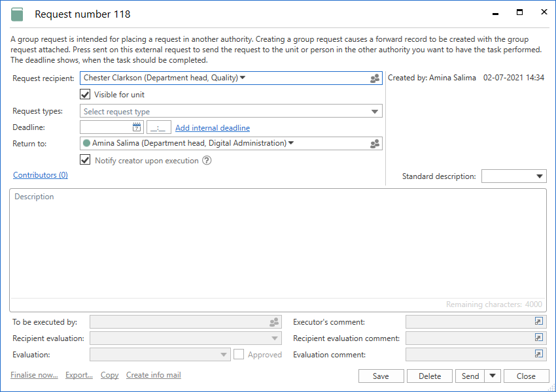Click the Add internal deadline link
This screenshot has height=392, width=556.
click(212, 128)
